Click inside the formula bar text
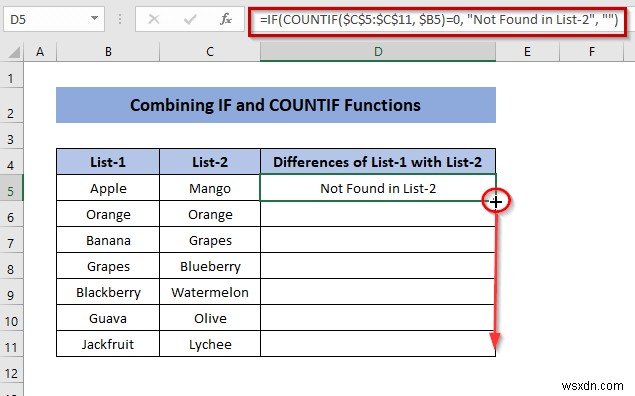Image resolution: width=635 pixels, height=396 pixels. [439, 19]
